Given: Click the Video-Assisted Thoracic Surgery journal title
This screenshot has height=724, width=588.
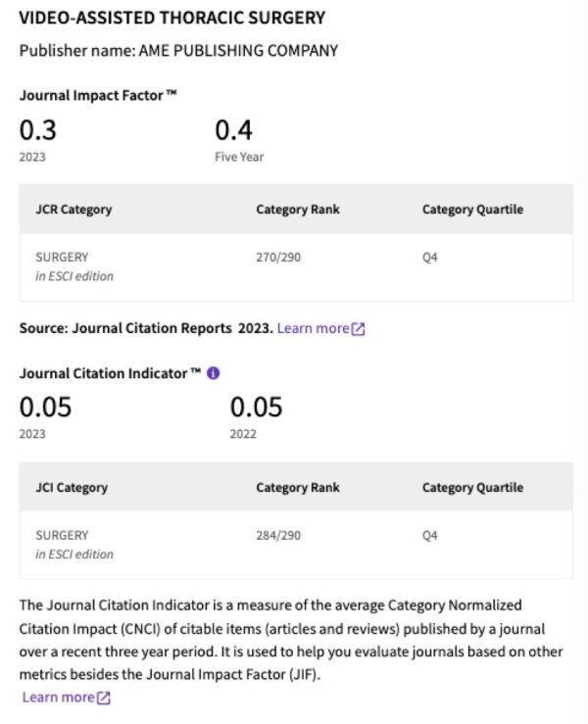Looking at the screenshot, I should (x=172, y=19).
